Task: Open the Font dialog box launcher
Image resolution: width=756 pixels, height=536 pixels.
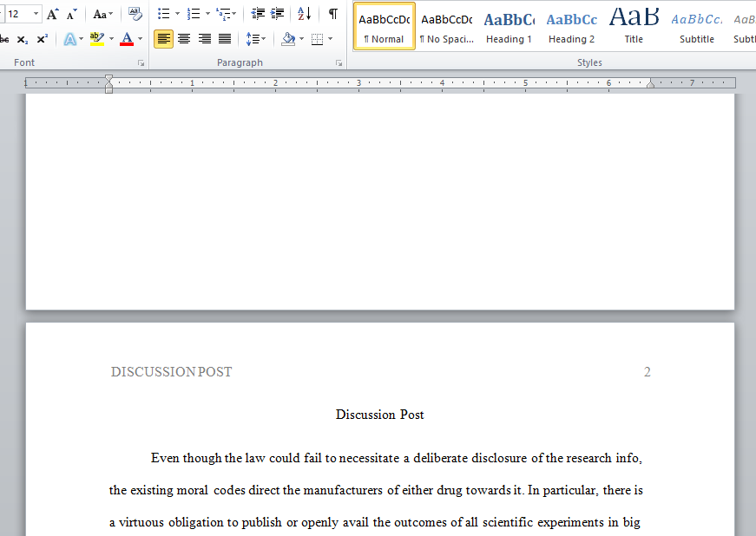Action: coord(141,63)
